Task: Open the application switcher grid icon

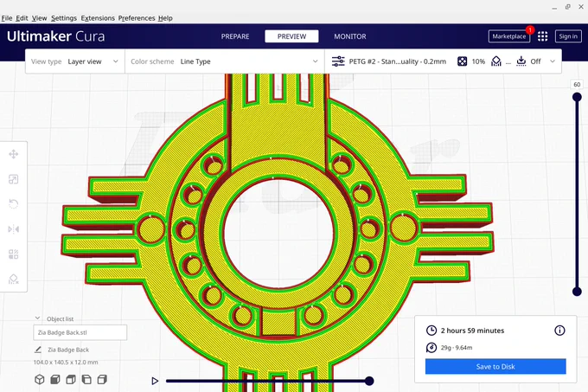Action: (543, 36)
